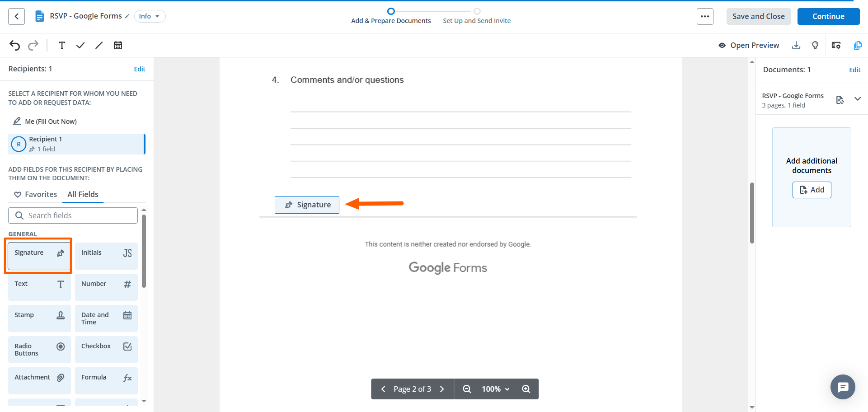Click Save and Close
Viewport: 868px width, 412px height.
[x=759, y=16]
